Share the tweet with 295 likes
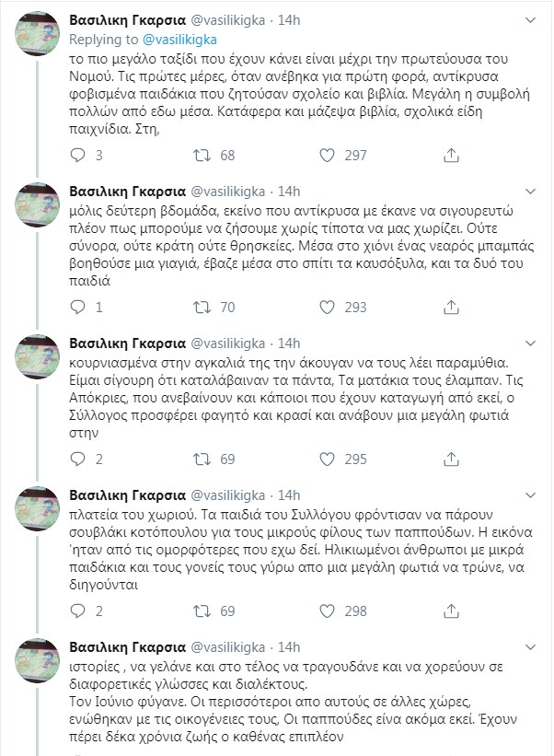554x756 pixels. point(451,459)
